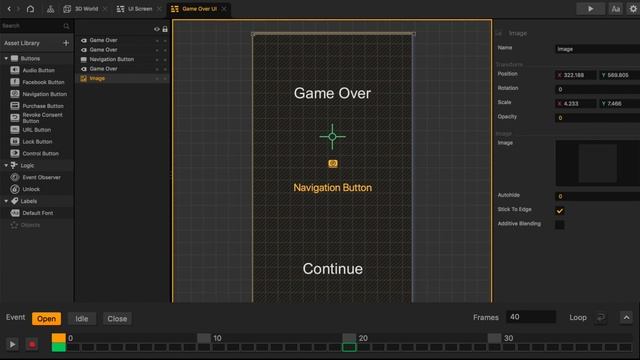Jump to frame 30 marker on timeline

[x=495, y=338]
